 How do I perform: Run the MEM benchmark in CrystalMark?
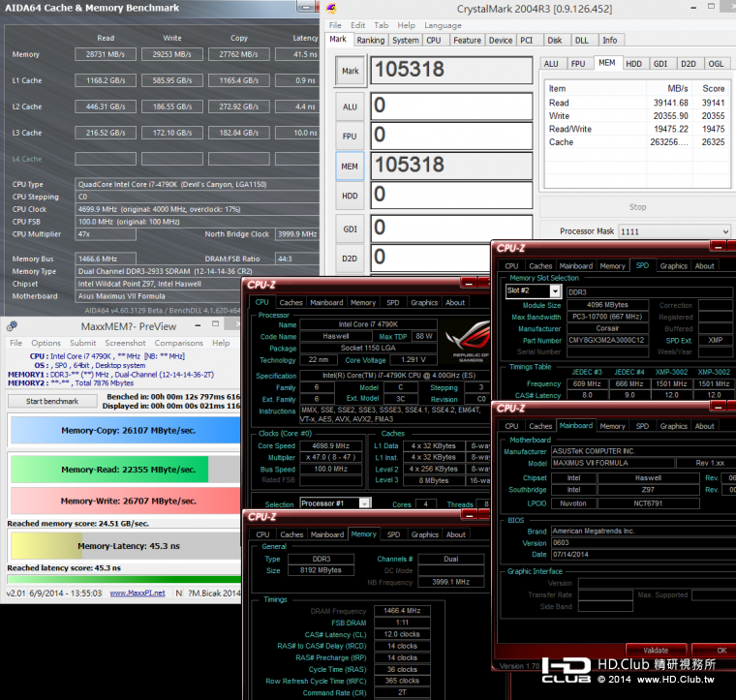350,167
